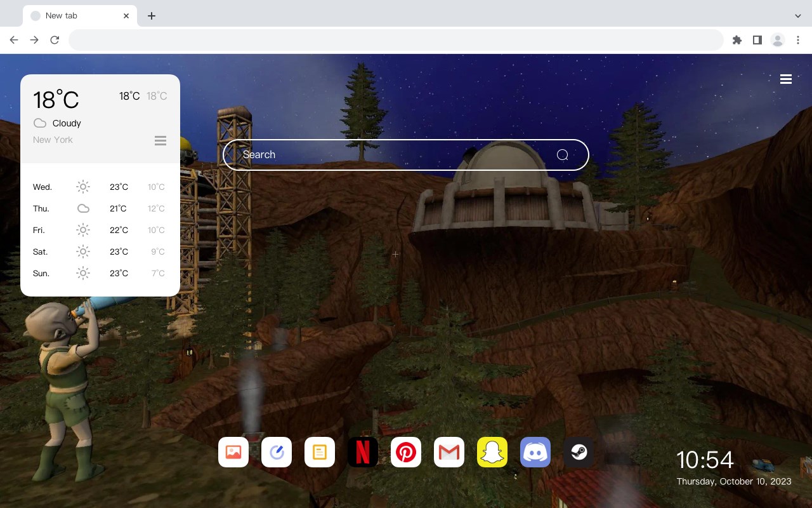Click Saturday's 9°C low temperature
The height and width of the screenshot is (508, 812).
[x=158, y=251]
